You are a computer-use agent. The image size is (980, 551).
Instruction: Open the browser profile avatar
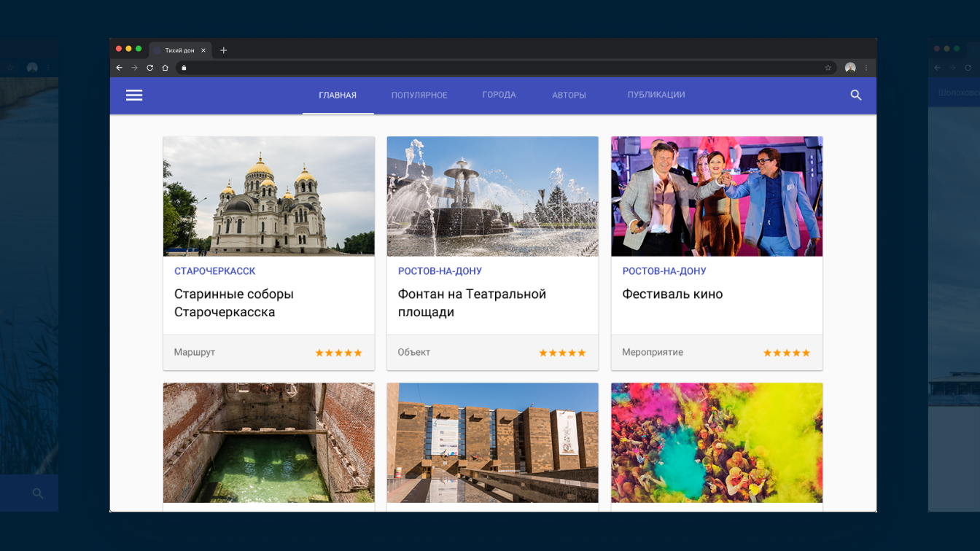[850, 68]
